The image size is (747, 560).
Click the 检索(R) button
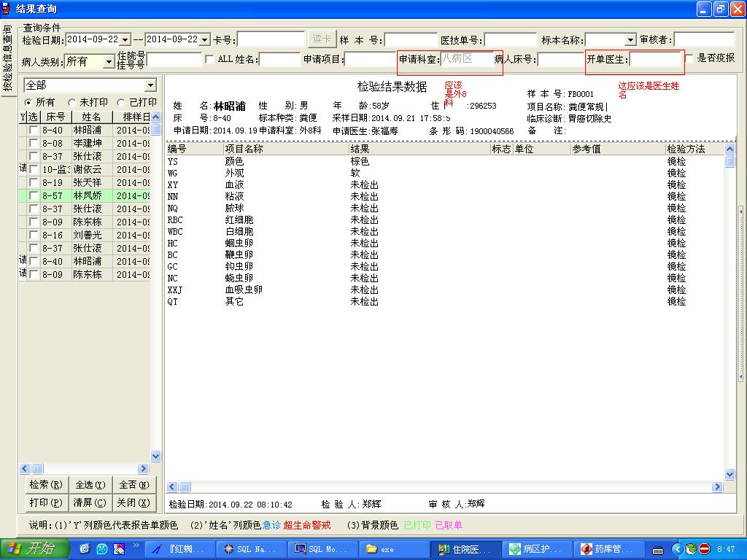tap(46, 485)
